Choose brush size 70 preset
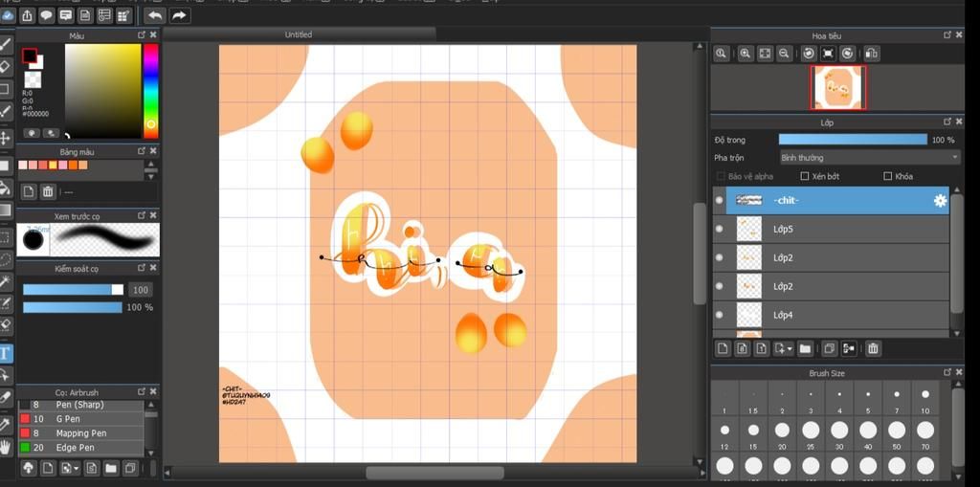980x487 pixels. click(x=925, y=433)
